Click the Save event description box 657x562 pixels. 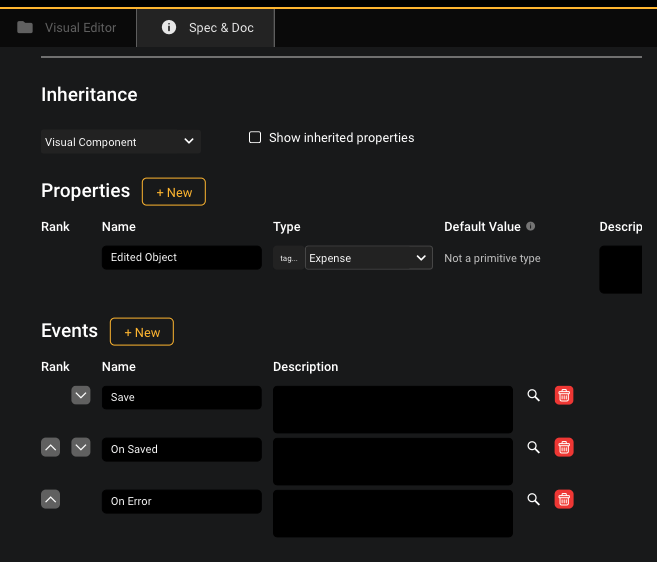[393, 409]
